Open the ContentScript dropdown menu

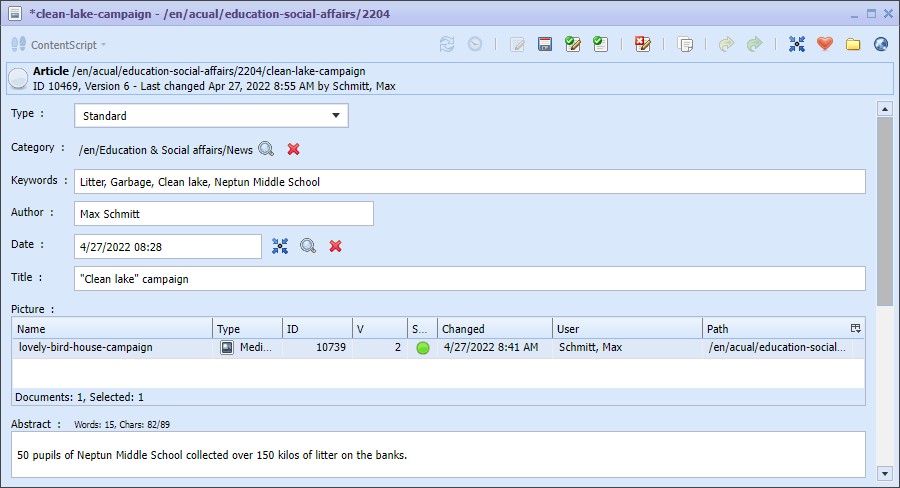(x=60, y=45)
